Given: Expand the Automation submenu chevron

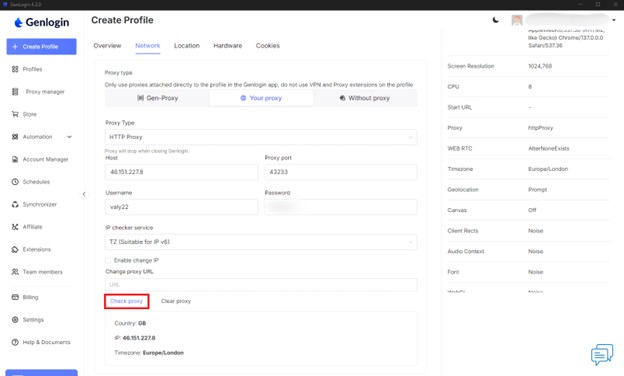Looking at the screenshot, I should 70,137.
